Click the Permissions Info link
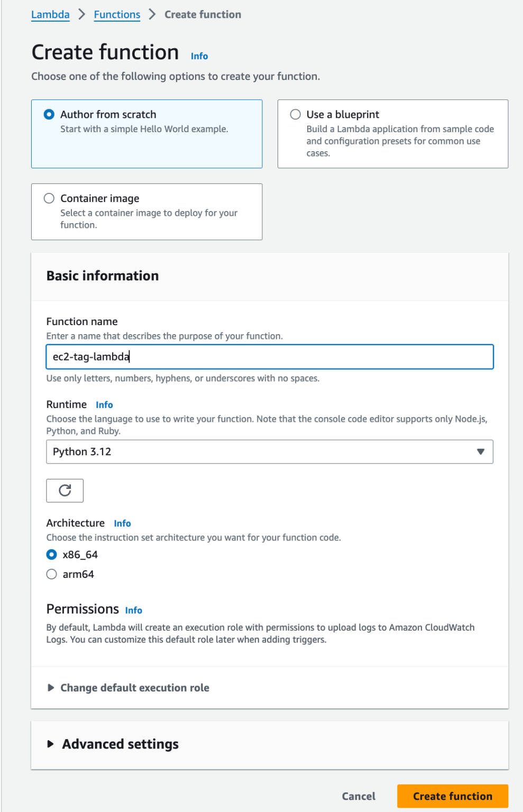This screenshot has width=523, height=812. pyautogui.click(x=133, y=610)
